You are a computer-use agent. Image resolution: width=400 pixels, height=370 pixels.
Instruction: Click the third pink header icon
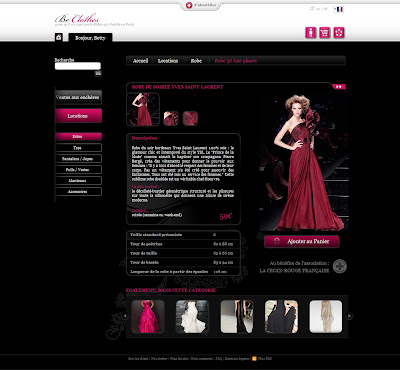click(339, 33)
